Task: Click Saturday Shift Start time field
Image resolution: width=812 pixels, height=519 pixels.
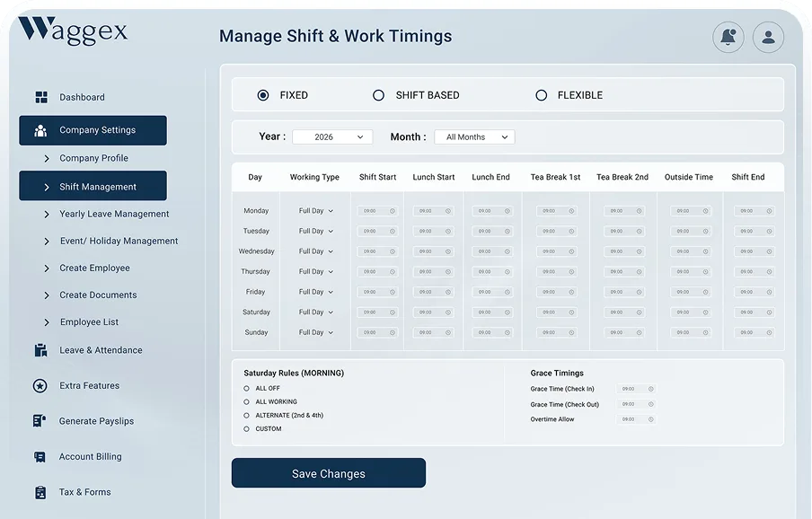Action: [x=377, y=312]
